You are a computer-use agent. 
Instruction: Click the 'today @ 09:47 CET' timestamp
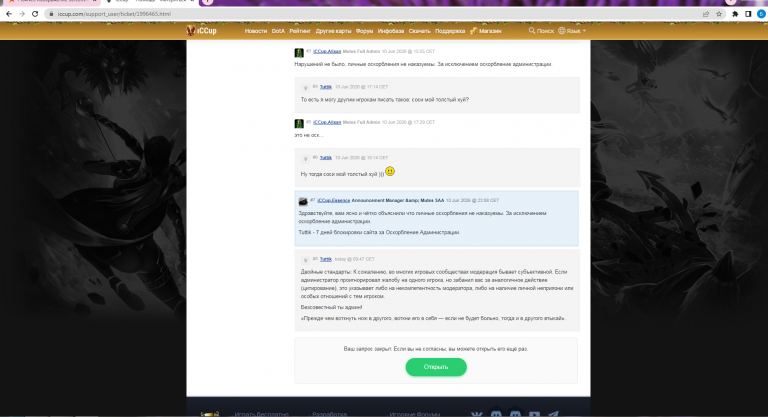click(x=354, y=259)
